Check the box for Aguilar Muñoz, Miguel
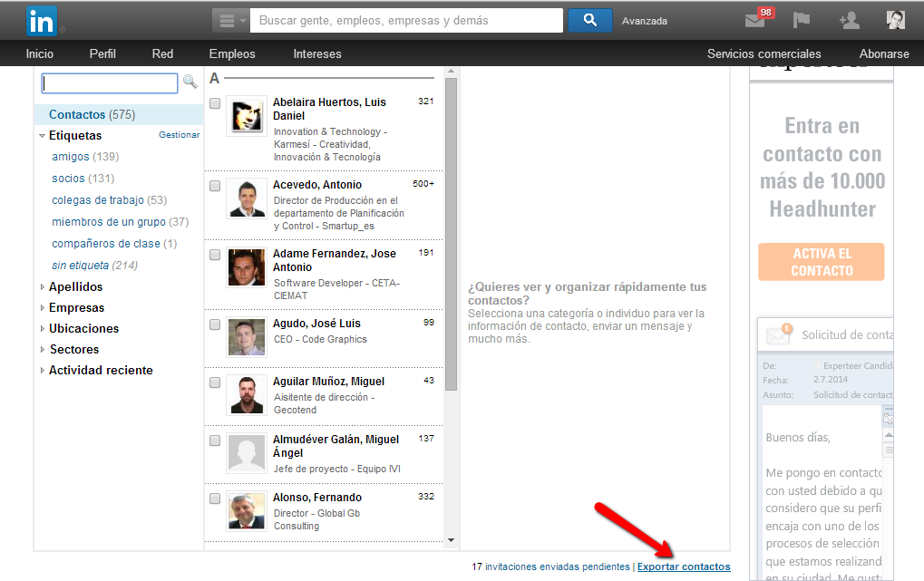924x581 pixels. tap(215, 382)
